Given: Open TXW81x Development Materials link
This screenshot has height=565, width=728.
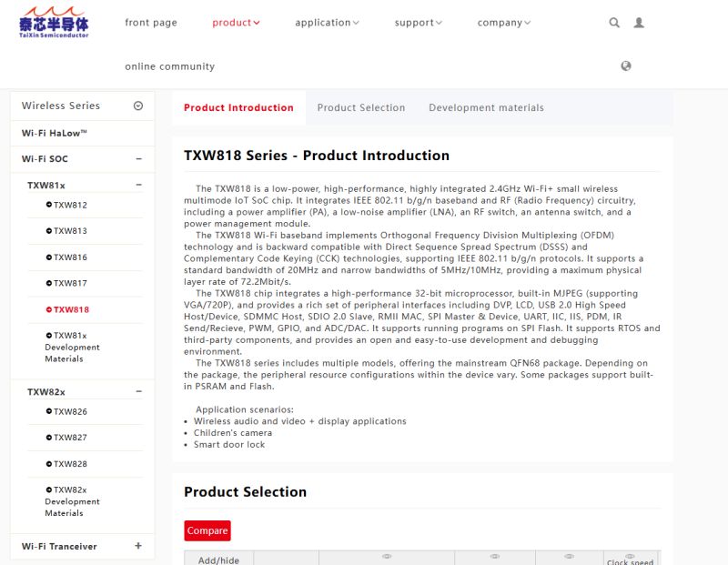Looking at the screenshot, I should click(72, 347).
